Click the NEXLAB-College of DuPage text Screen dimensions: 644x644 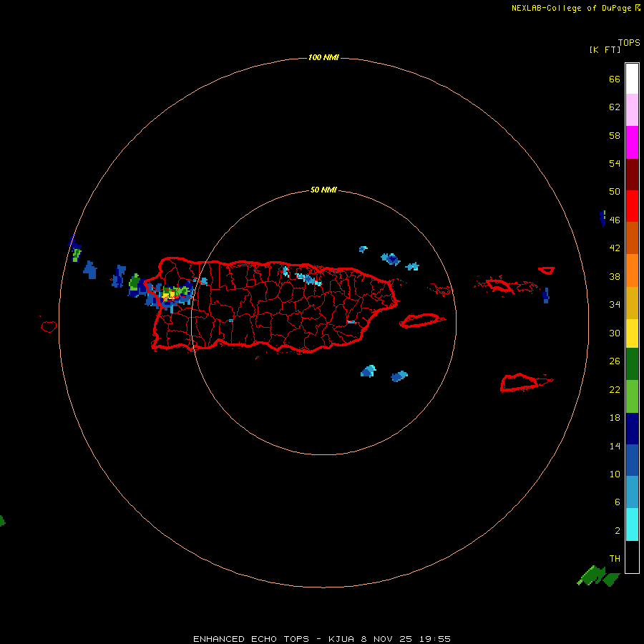point(571,8)
